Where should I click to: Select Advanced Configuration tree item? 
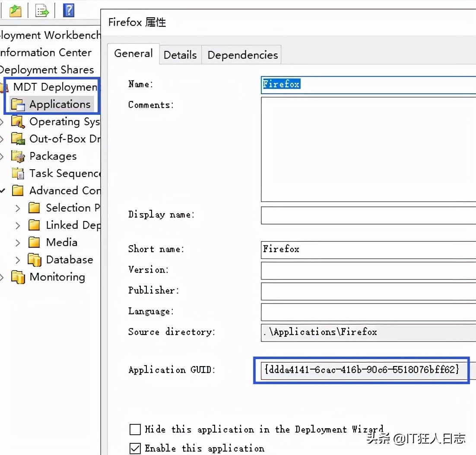[65, 190]
